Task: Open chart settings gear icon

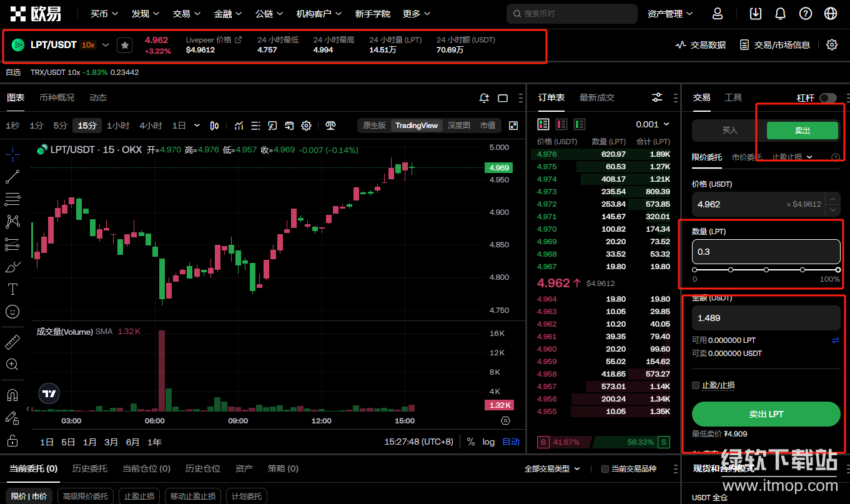Action: coord(306,126)
